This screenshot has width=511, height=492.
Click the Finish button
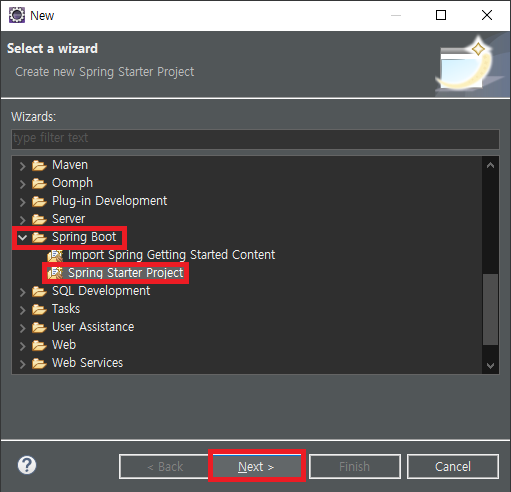tap(355, 466)
